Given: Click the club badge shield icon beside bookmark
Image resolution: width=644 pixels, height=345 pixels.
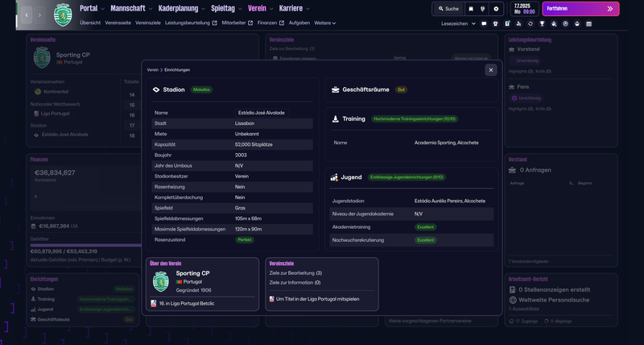Looking at the screenshot, I should 483,9.
